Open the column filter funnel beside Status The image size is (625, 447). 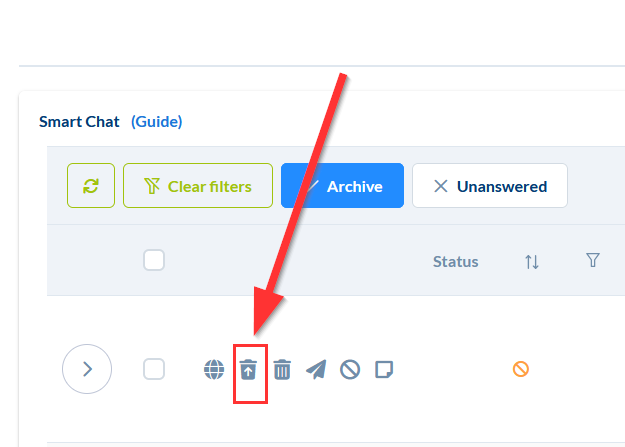point(593,261)
